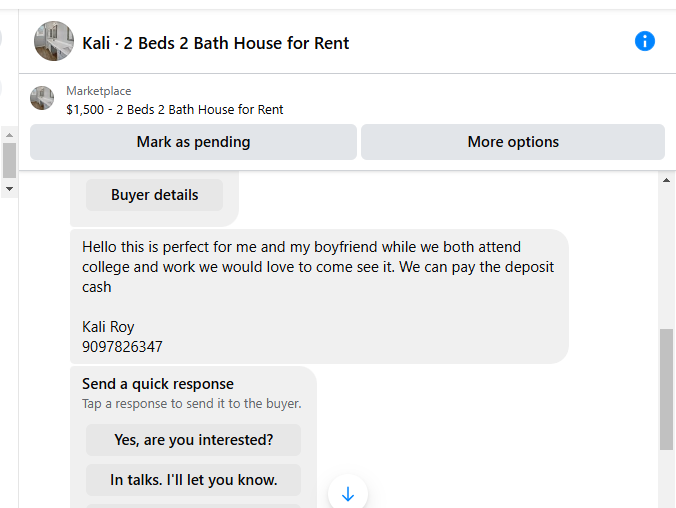Click the chat scrollbar up arrow

click(666, 180)
